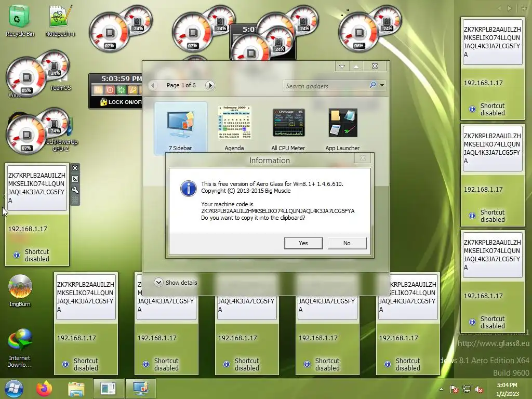The image size is (532, 399).
Task: Open the Windows Start button
Action: pyautogui.click(x=14, y=389)
